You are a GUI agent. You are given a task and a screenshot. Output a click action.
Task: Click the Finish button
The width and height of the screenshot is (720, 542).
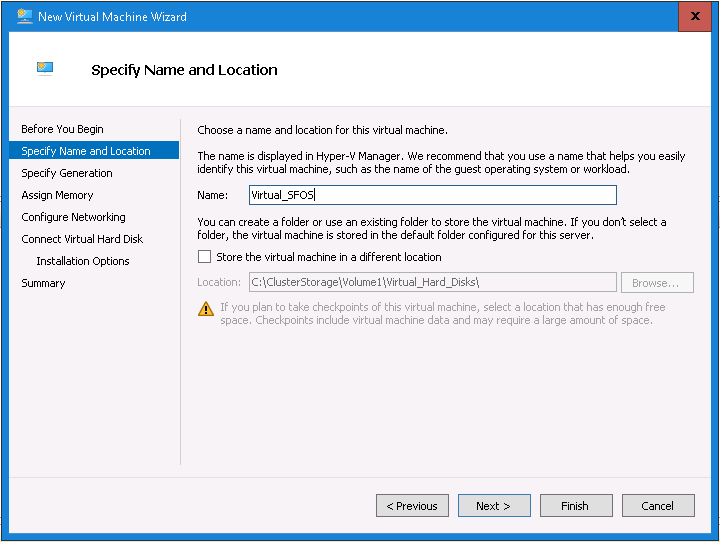(576, 506)
